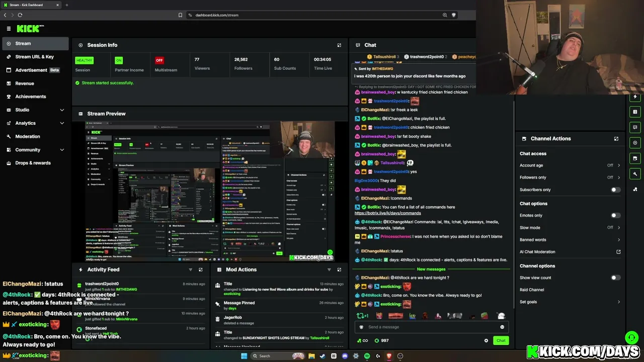Open Account age setting chevron
The height and width of the screenshot is (362, 644).
point(618,165)
